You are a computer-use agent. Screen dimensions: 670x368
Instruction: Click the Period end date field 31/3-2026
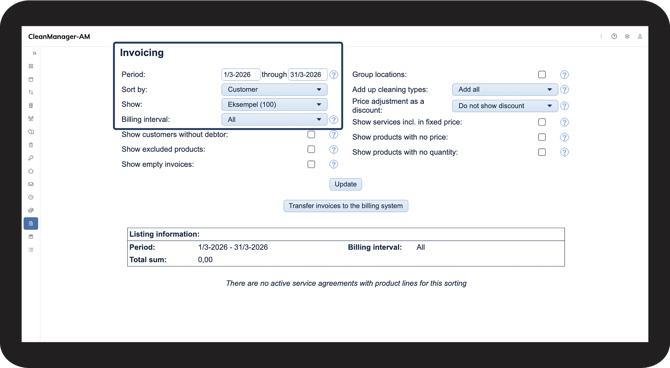(x=308, y=74)
